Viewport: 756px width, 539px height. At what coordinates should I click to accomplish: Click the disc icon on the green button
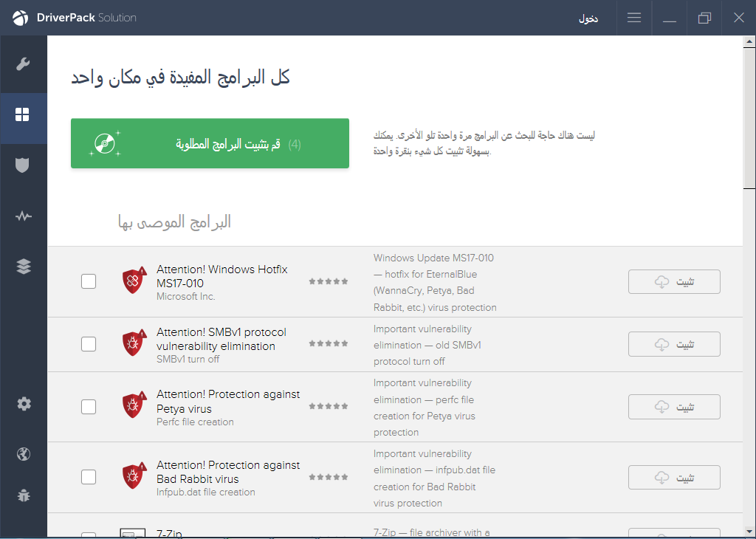[105, 143]
